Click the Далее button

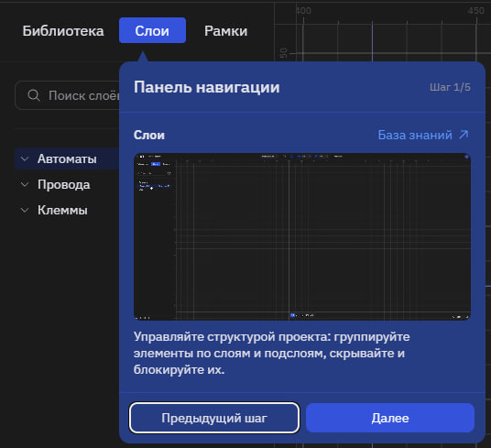390,418
